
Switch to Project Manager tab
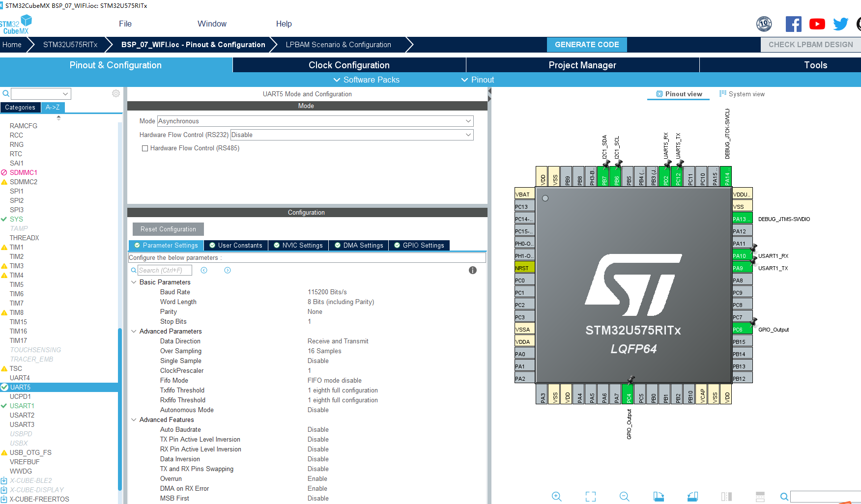click(582, 65)
